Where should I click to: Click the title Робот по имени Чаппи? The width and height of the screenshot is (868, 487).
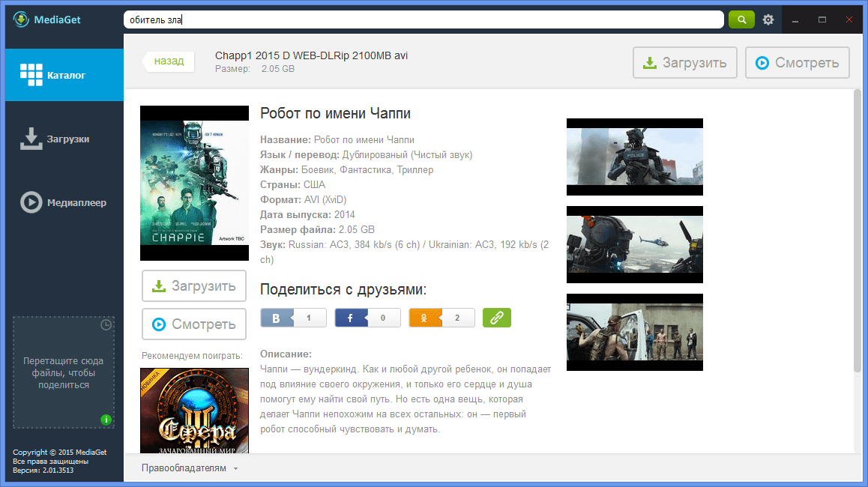(336, 113)
